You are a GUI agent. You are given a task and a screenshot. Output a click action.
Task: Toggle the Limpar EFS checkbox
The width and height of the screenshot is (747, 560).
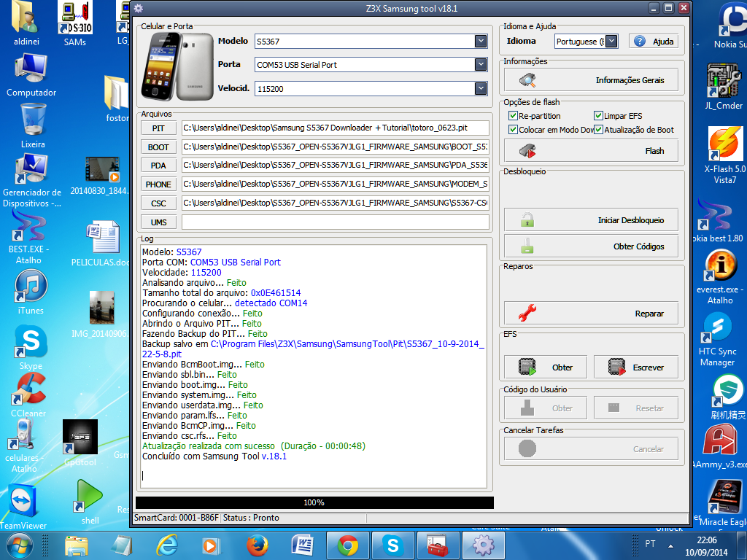(598, 116)
